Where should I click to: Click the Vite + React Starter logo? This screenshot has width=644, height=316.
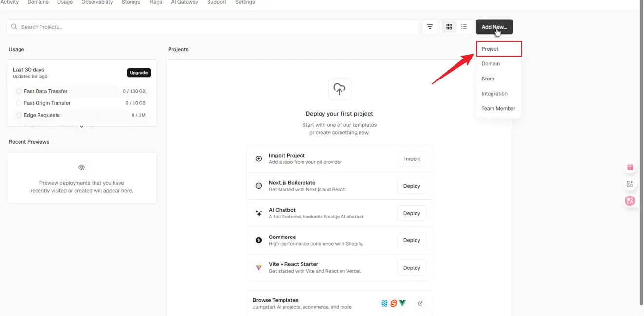[x=259, y=268]
